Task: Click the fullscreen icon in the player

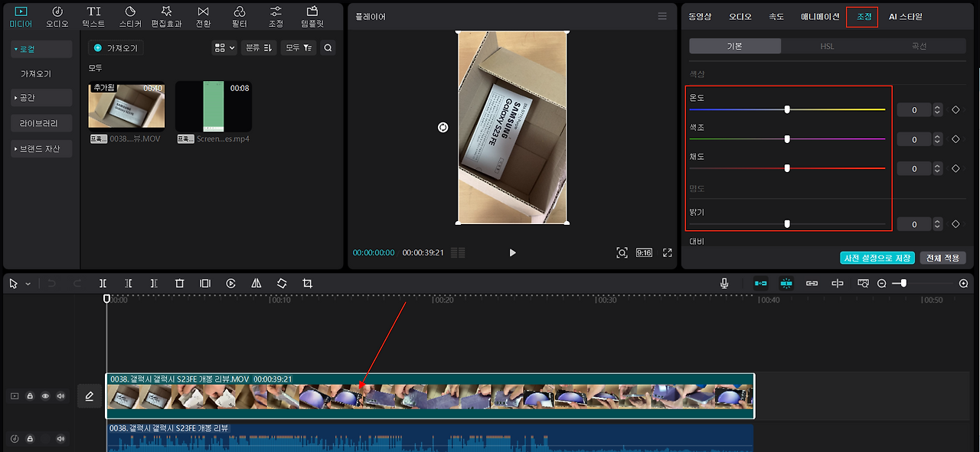Action: [668, 252]
